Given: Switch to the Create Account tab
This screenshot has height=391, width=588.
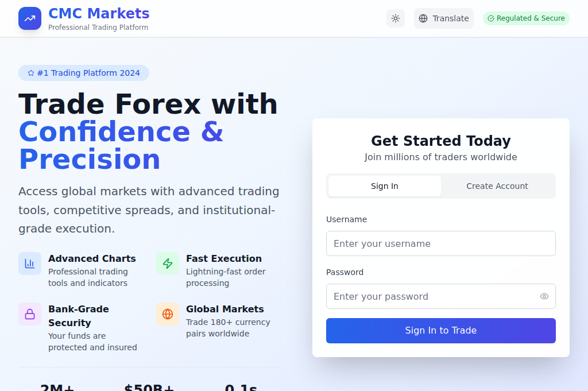Looking at the screenshot, I should [x=497, y=186].
